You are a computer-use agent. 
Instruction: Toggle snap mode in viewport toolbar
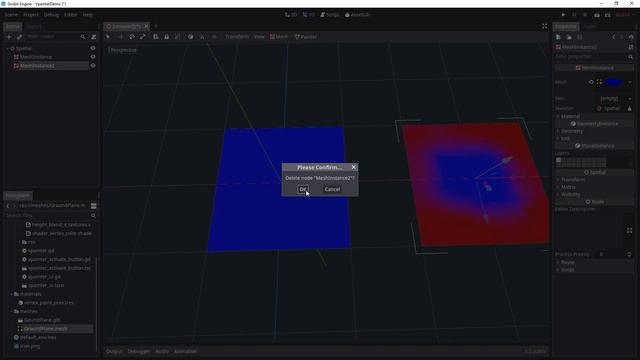[x=202, y=37]
